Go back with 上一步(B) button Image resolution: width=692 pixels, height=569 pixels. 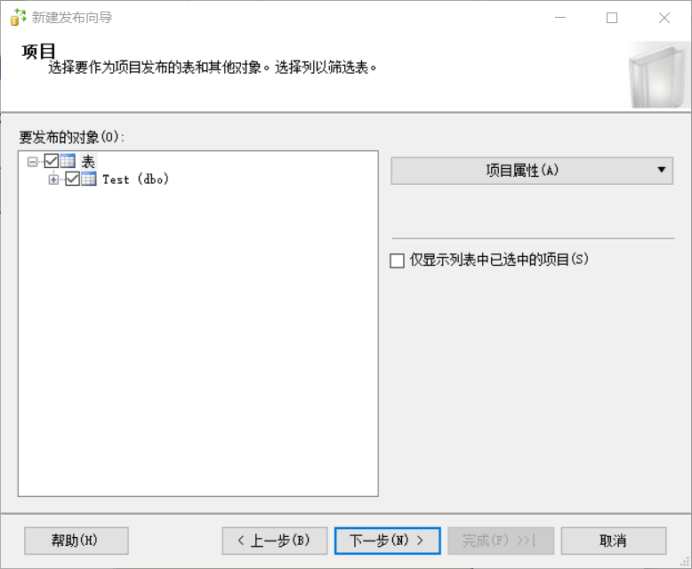point(274,541)
